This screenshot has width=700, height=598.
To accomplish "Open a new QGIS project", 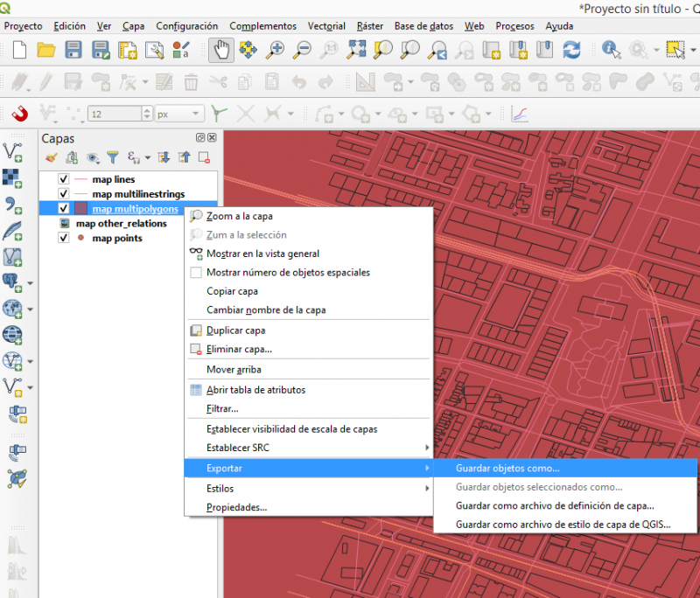I will click(17, 50).
